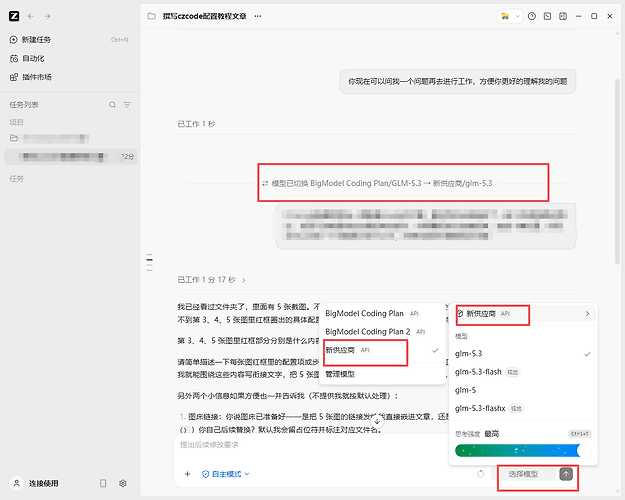Click the blurred second user message
The height and width of the screenshot is (500, 625).
click(426, 226)
